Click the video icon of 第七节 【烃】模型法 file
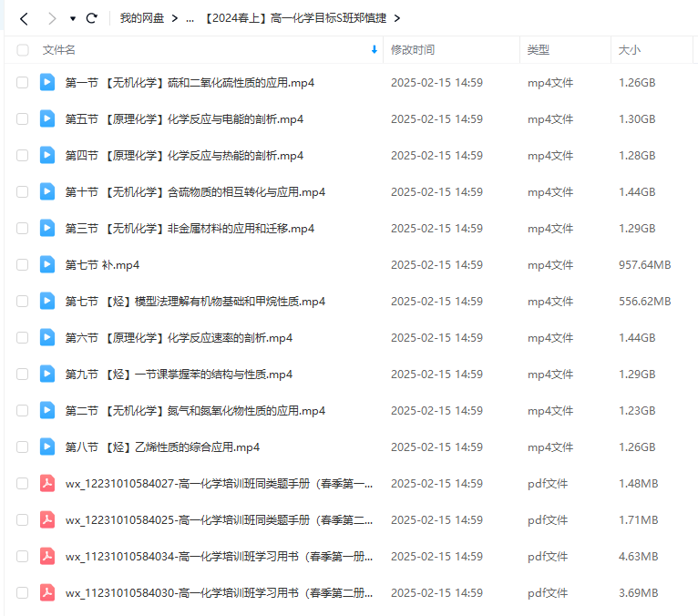Screen dimensions: 698x616 point(47,302)
